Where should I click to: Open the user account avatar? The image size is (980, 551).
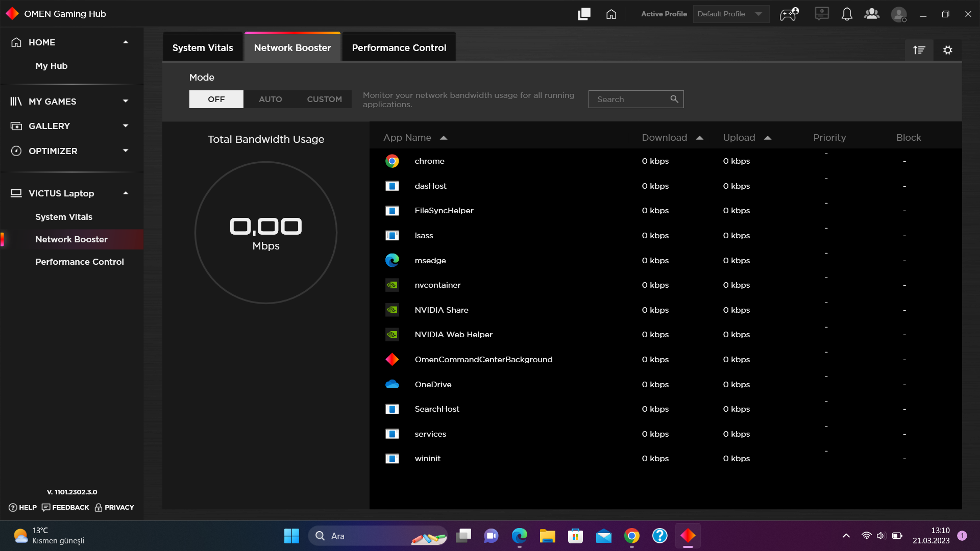coord(899,14)
